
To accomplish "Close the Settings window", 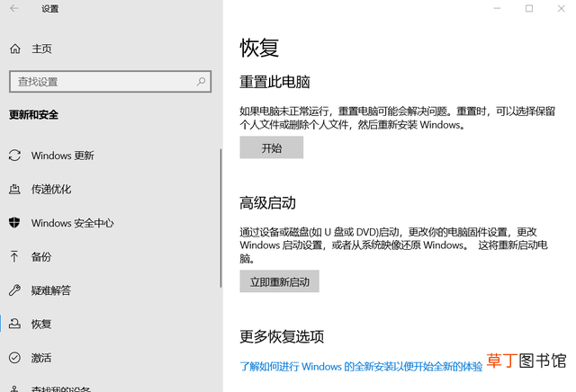I will click(561, 8).
